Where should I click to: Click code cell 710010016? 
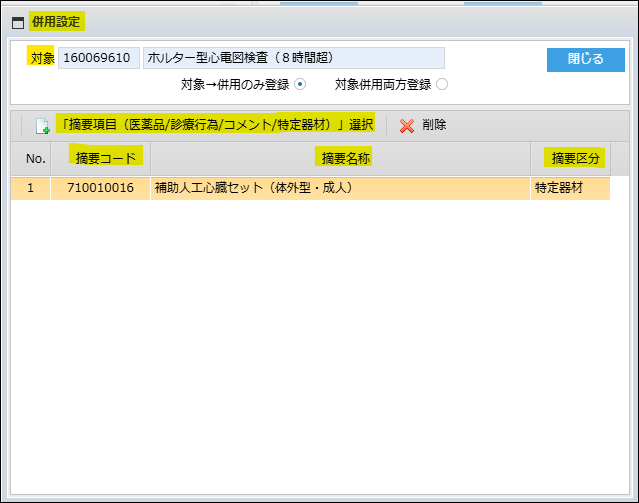click(x=101, y=188)
